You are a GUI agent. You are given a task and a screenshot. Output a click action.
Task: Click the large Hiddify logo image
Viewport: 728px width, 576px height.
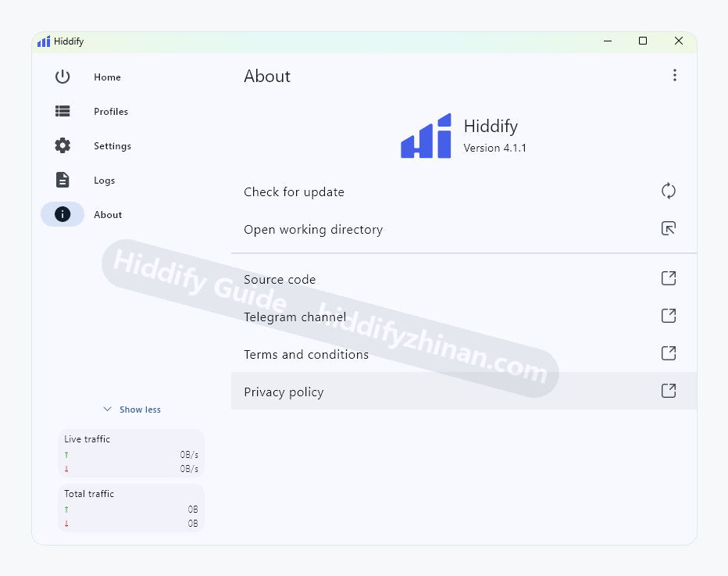[x=426, y=136]
